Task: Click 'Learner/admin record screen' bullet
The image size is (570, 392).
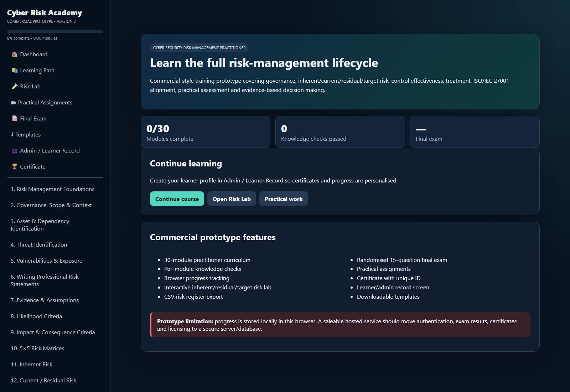Action: tap(393, 288)
